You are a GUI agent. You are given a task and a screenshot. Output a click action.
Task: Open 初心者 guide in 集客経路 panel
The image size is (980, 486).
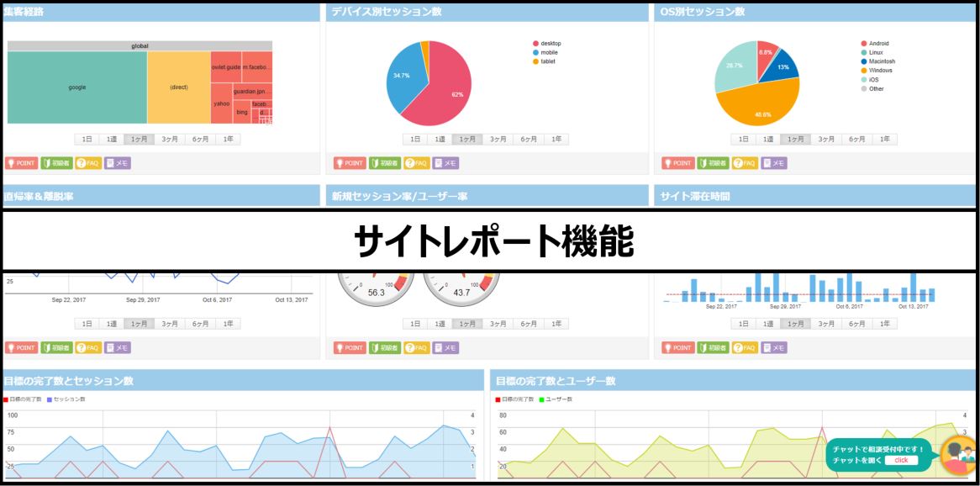(56, 163)
